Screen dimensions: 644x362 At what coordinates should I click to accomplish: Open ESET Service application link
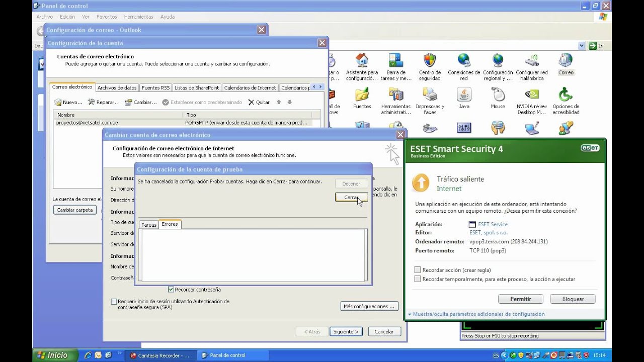click(493, 224)
